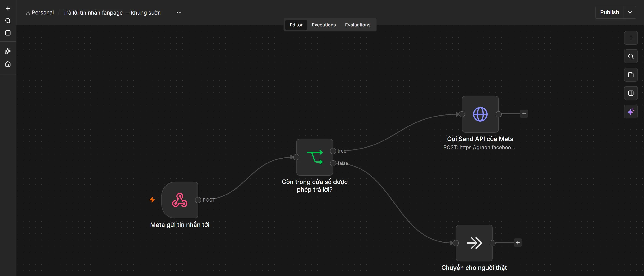This screenshot has width=644, height=276.
Task: Toggle the right side panel button
Action: point(631,93)
